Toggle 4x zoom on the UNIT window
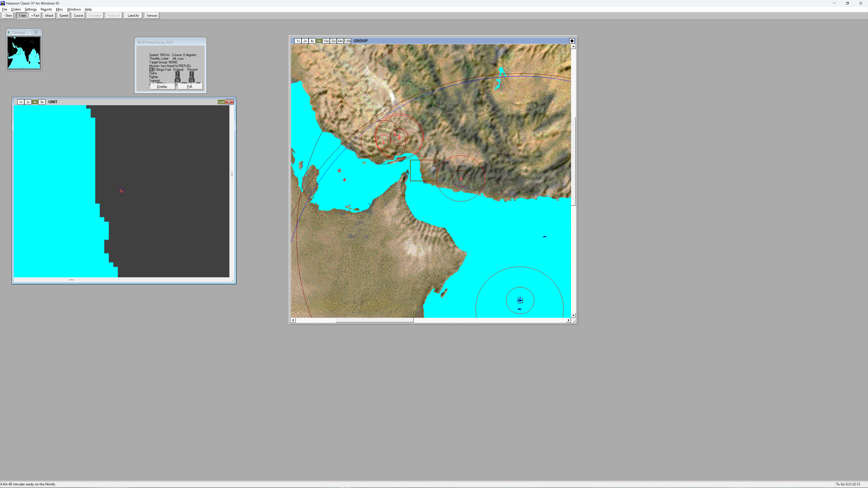The image size is (868, 488). tap(35, 102)
